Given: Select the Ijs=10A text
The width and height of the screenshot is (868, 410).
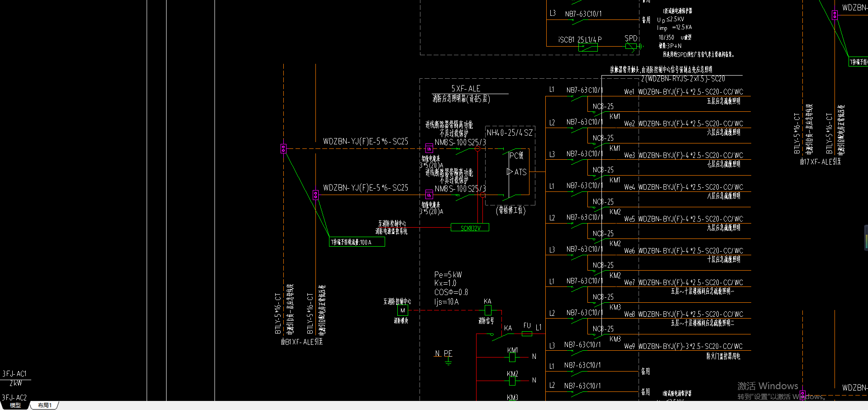Looking at the screenshot, I should [446, 302].
